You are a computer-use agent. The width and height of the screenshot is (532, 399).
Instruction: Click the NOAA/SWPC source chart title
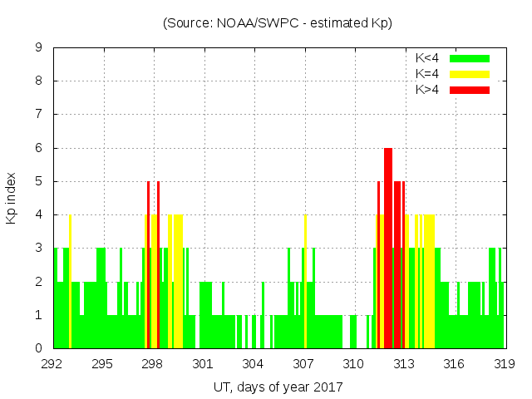click(x=278, y=23)
